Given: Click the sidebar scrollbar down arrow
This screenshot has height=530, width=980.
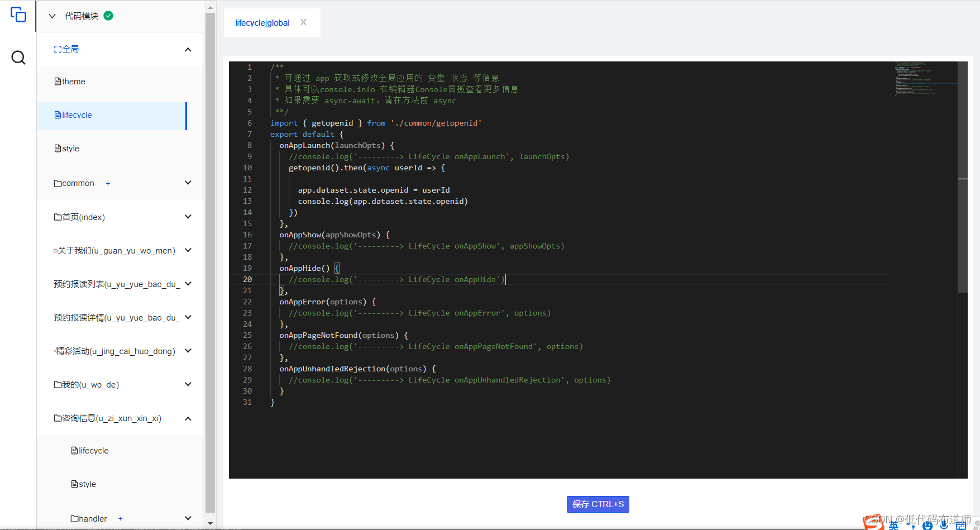Looking at the screenshot, I should pyautogui.click(x=210, y=523).
